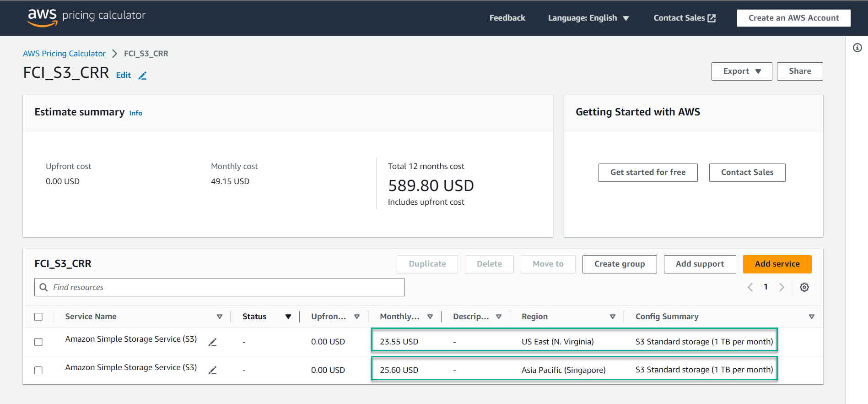Click the Delete button
This screenshot has width=868, height=404.
pos(489,264)
